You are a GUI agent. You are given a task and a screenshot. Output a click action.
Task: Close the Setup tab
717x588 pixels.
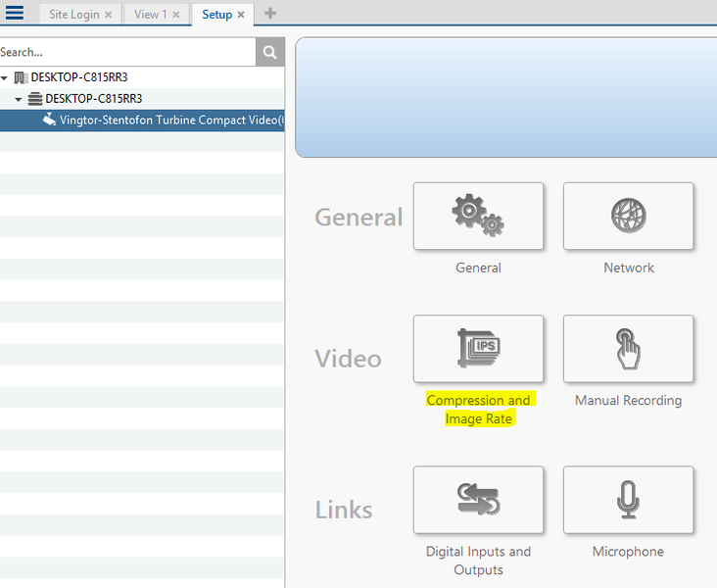coord(241,15)
